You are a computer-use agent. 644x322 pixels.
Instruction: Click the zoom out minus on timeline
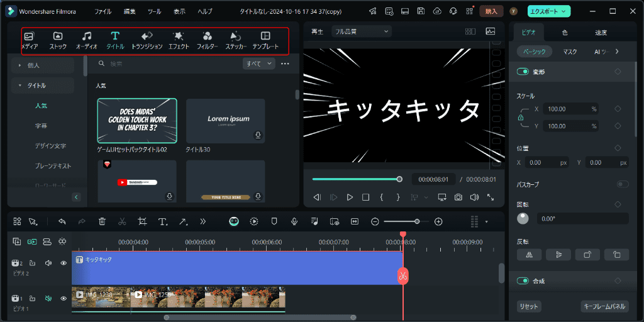tap(375, 222)
